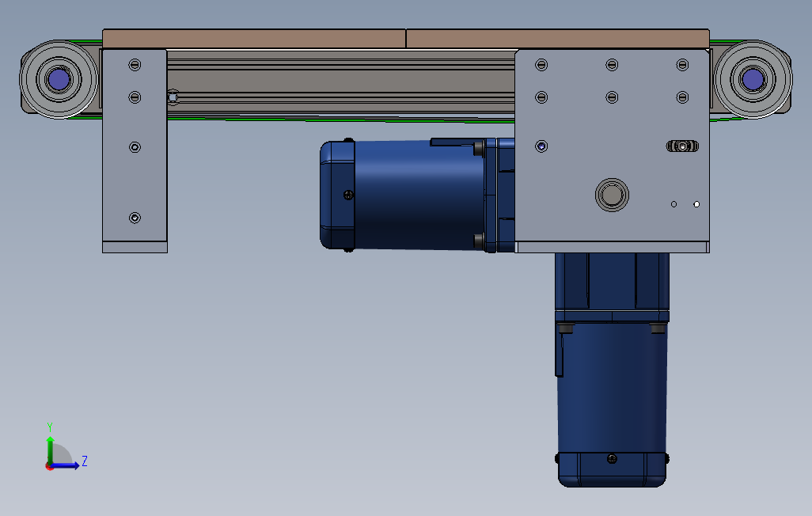
Task: Select the large right motor mounting plate
Action: click(x=612, y=146)
